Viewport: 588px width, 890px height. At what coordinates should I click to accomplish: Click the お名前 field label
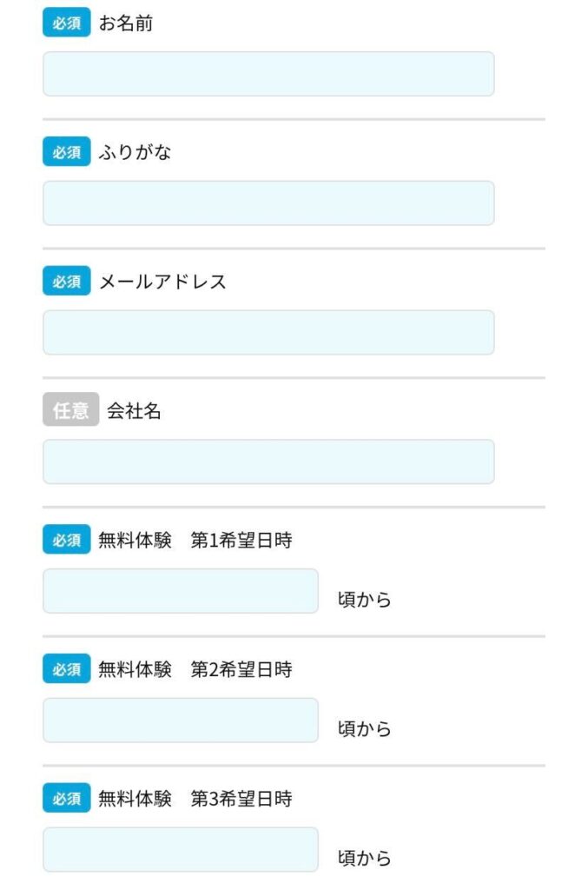[126, 23]
